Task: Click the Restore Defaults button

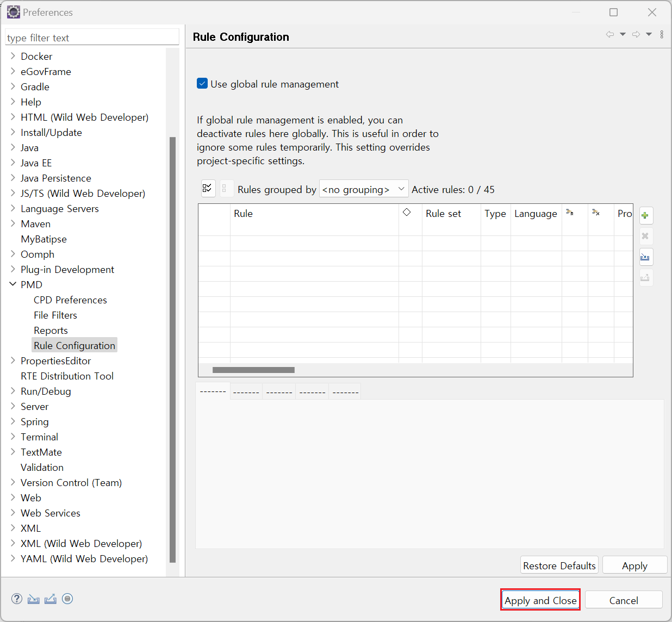Action: point(559,565)
